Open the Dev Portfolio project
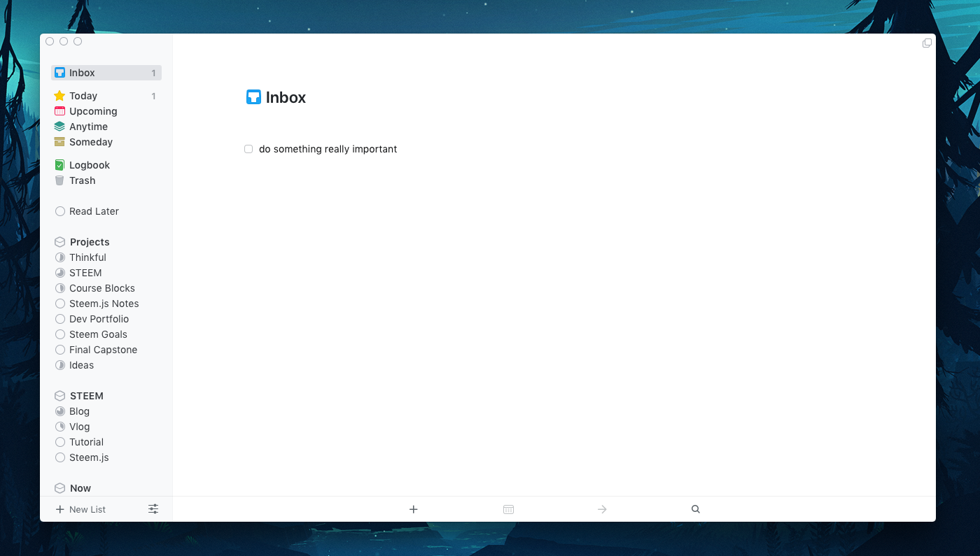 coord(106,319)
